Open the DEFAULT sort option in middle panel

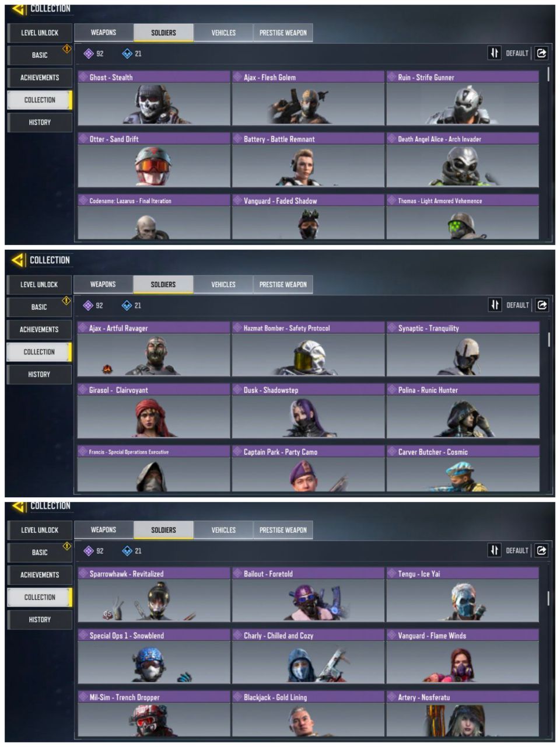pos(517,305)
